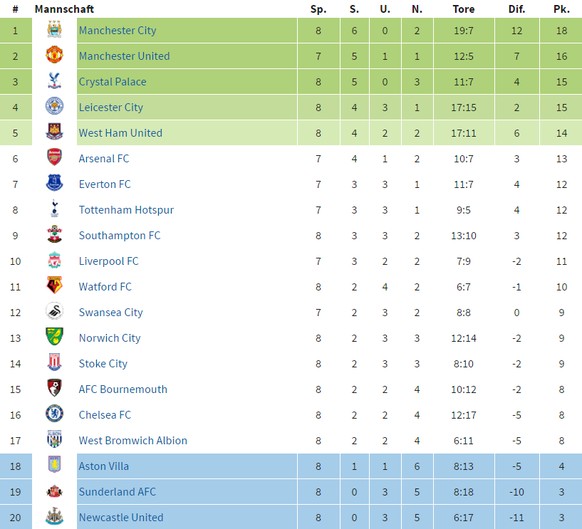
Task: Open the Sunderland AFC team link
Action: (x=117, y=492)
